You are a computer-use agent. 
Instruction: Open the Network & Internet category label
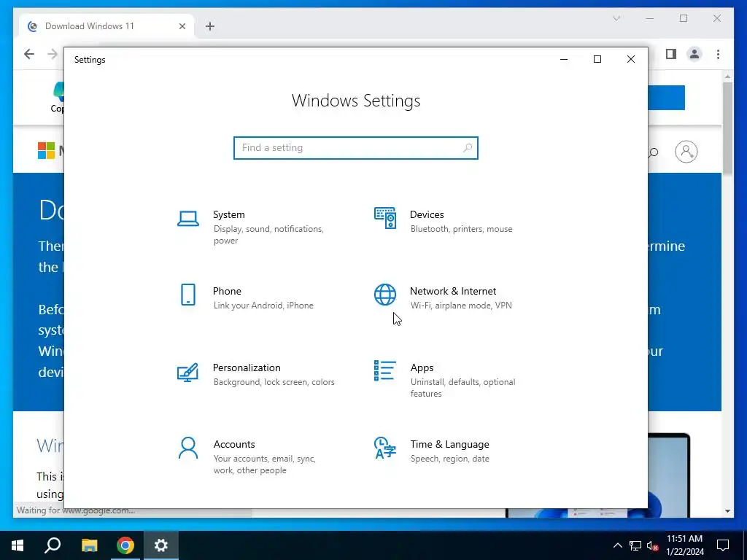[453, 291]
